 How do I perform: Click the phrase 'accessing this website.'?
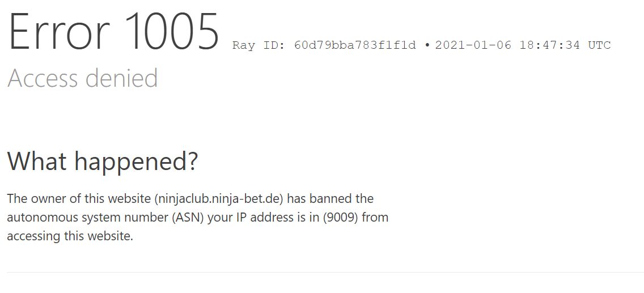[x=70, y=236]
